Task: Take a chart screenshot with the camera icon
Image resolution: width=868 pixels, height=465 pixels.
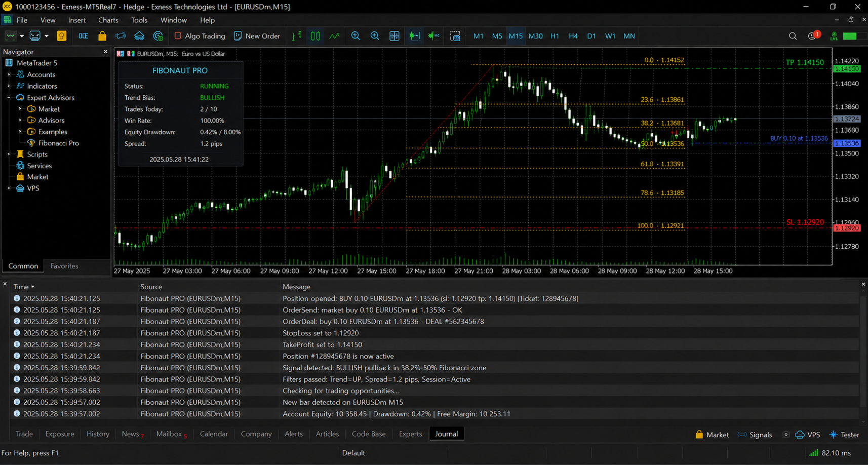Action: coord(455,36)
